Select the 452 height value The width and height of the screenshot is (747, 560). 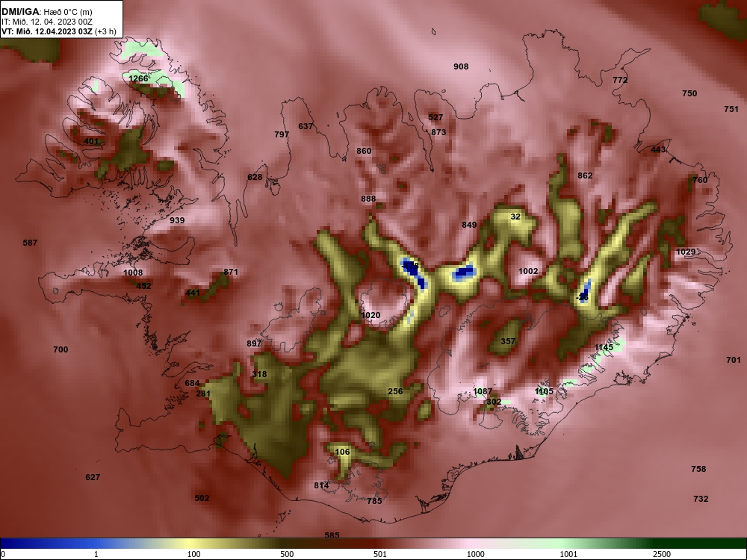click(143, 286)
